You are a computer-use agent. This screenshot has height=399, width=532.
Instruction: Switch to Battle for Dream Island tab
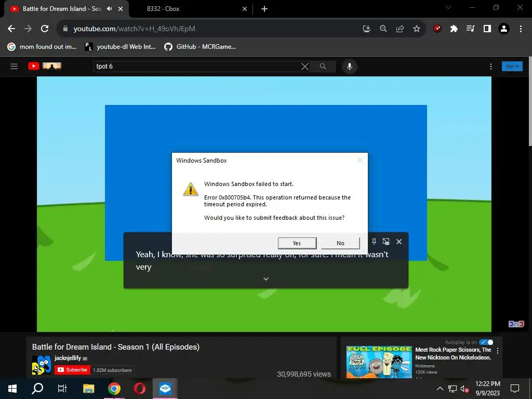click(62, 9)
